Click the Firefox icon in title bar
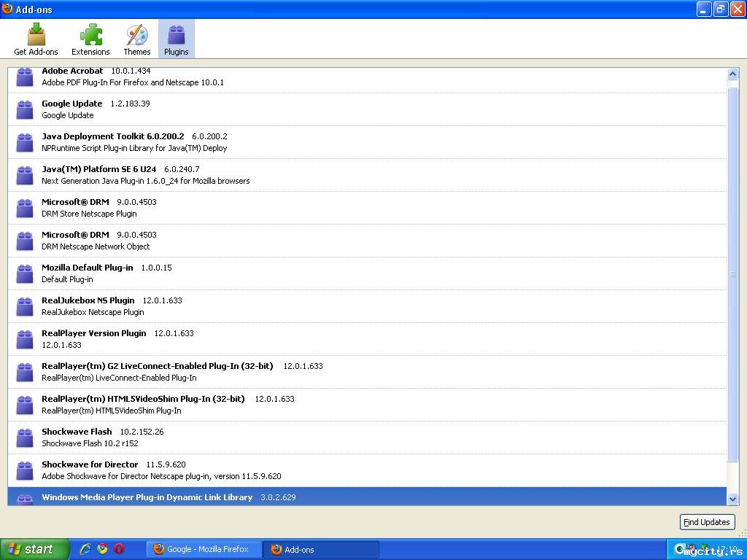 pyautogui.click(x=7, y=9)
